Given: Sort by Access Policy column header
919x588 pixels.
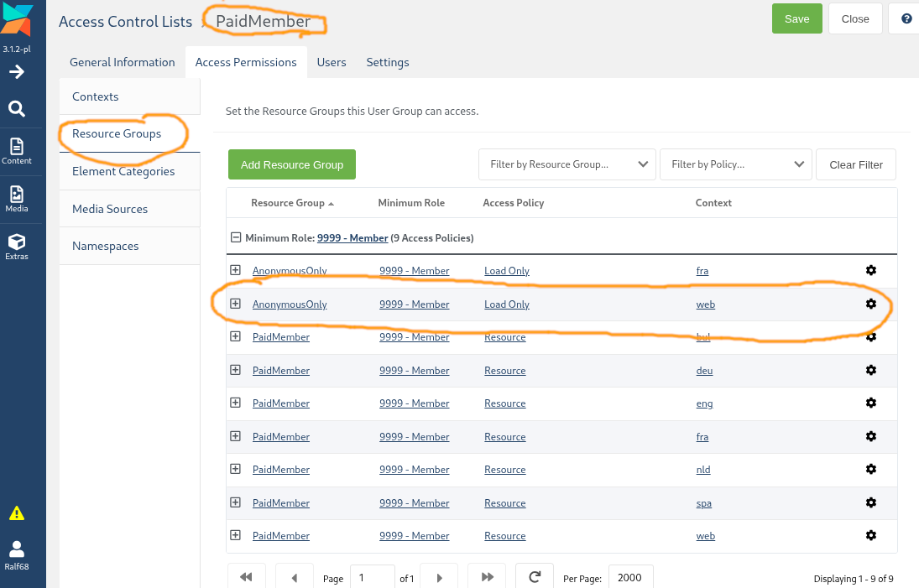Looking at the screenshot, I should click(x=514, y=203).
